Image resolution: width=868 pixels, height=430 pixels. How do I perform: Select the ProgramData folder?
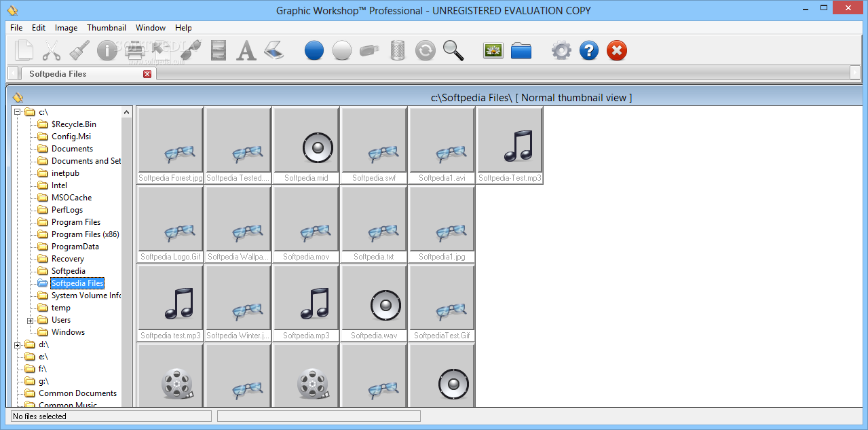(x=75, y=247)
